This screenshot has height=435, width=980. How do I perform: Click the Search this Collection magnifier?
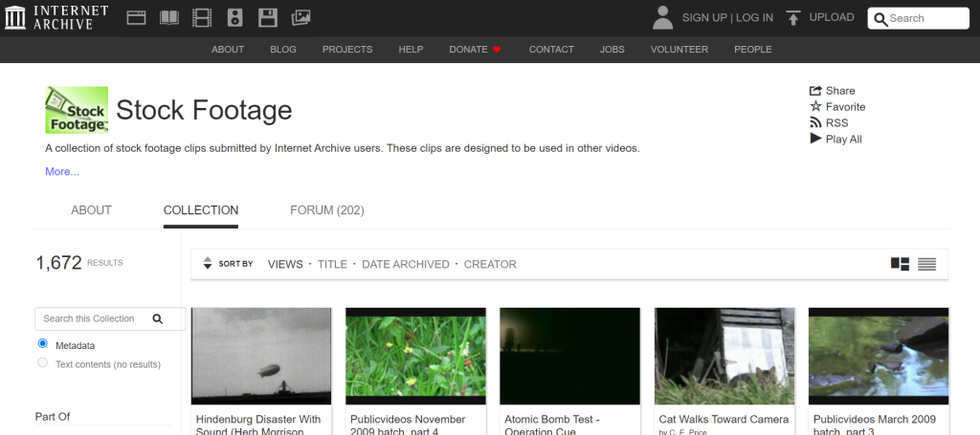[x=158, y=319]
